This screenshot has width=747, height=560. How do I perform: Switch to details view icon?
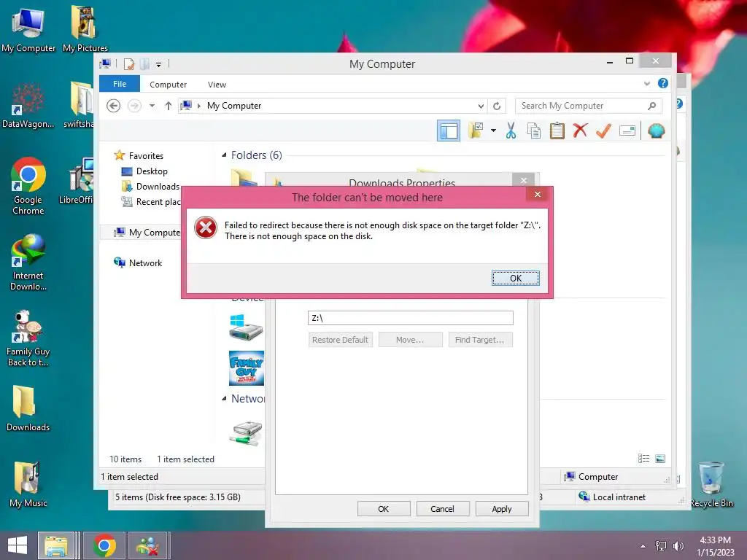pyautogui.click(x=643, y=459)
